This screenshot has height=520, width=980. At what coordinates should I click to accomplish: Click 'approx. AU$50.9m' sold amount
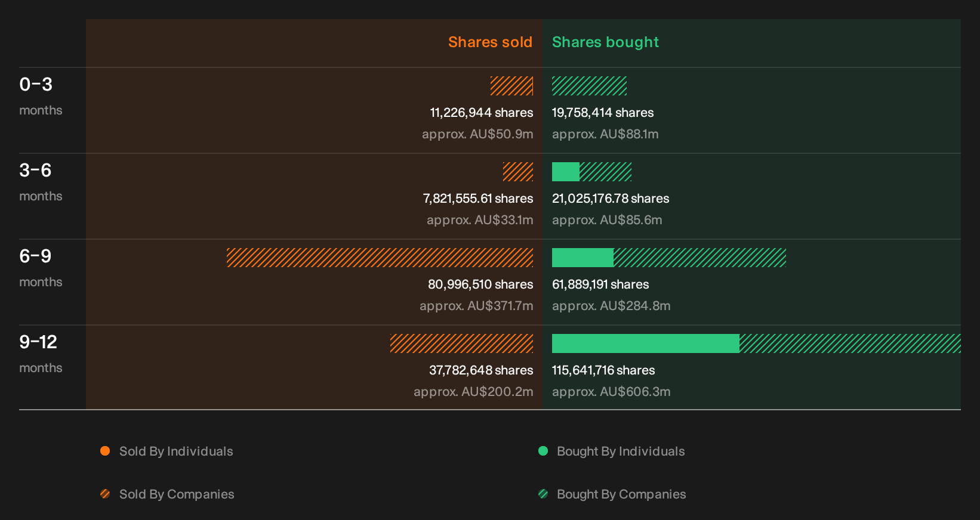(477, 134)
